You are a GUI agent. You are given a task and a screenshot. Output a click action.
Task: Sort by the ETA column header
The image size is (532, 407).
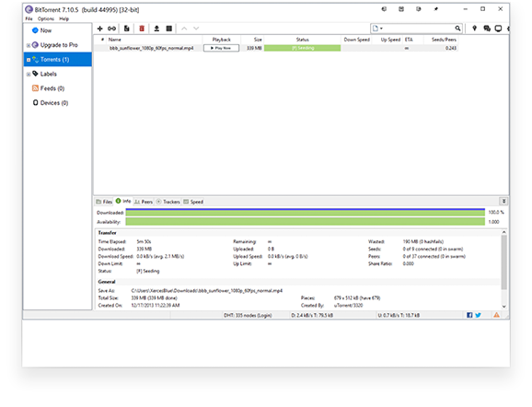pos(413,40)
